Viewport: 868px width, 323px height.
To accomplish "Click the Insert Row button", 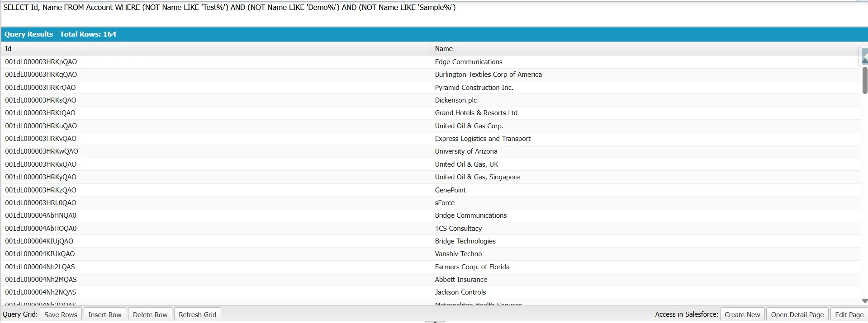I will tap(105, 314).
